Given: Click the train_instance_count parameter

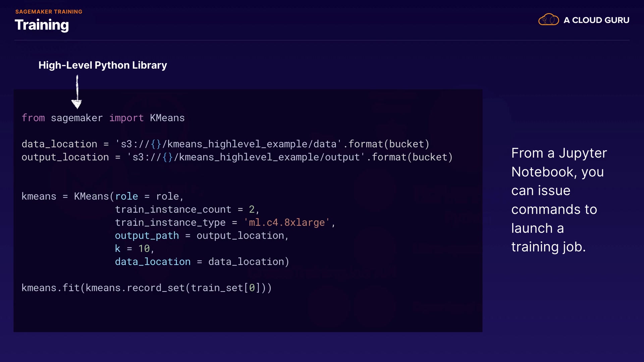Looking at the screenshot, I should (173, 209).
